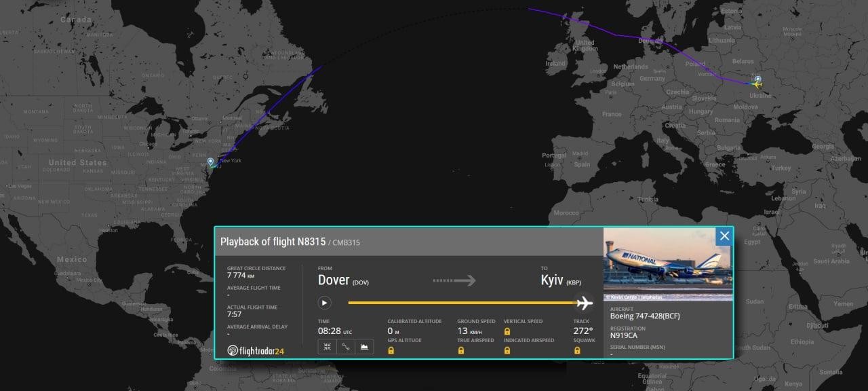The image size is (868, 391).
Task: Select the yellow aircraft icon over Ukraine
Action: [x=756, y=84]
